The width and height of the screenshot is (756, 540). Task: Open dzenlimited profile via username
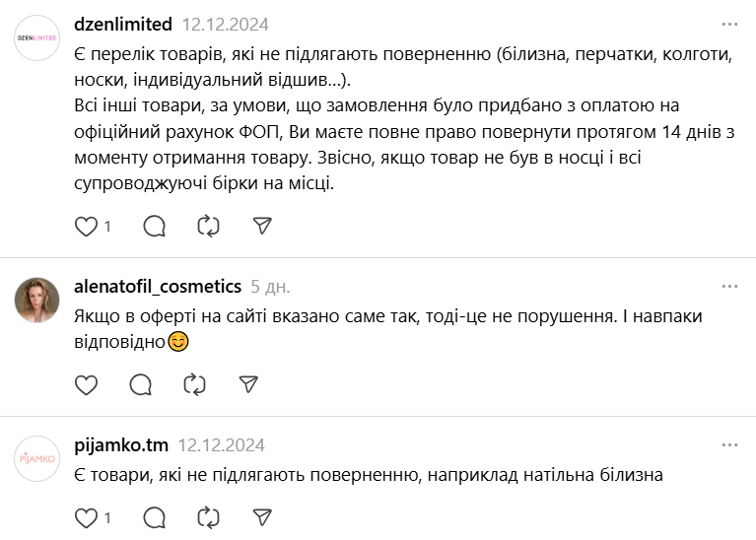coord(123,24)
